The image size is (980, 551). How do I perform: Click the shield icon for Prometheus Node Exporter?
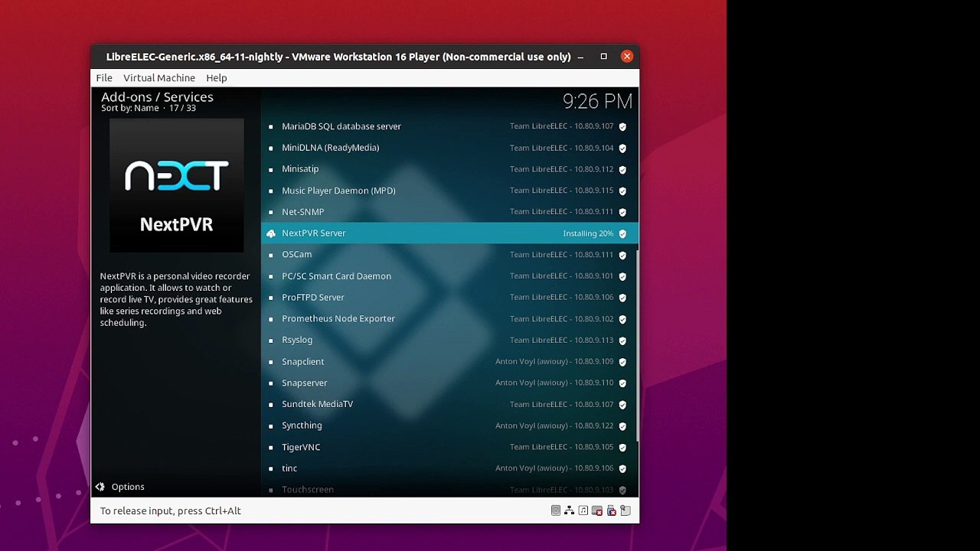tap(622, 319)
